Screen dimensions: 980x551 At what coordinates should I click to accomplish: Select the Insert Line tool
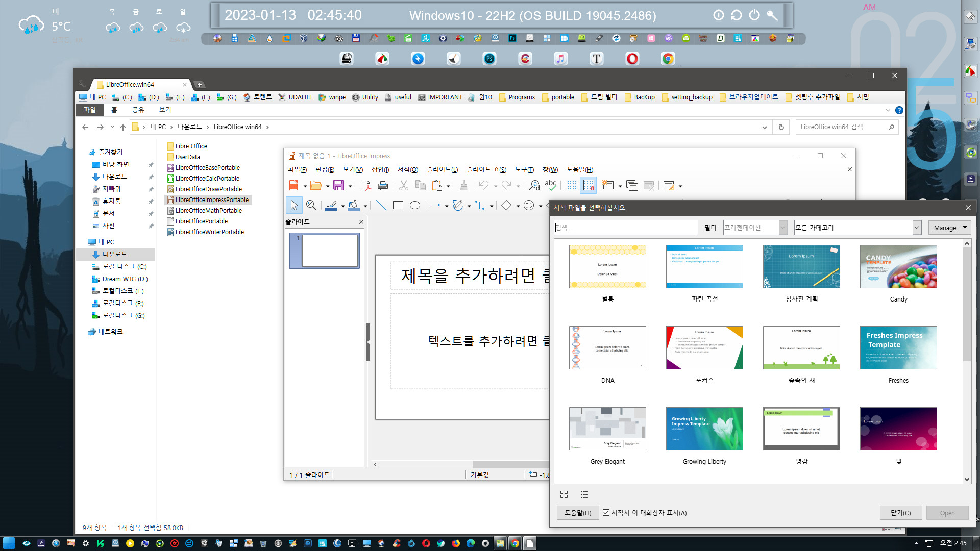[381, 205]
